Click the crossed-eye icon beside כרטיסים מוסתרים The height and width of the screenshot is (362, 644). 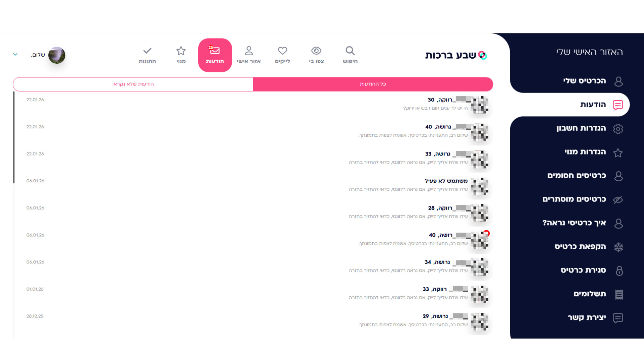618,200
